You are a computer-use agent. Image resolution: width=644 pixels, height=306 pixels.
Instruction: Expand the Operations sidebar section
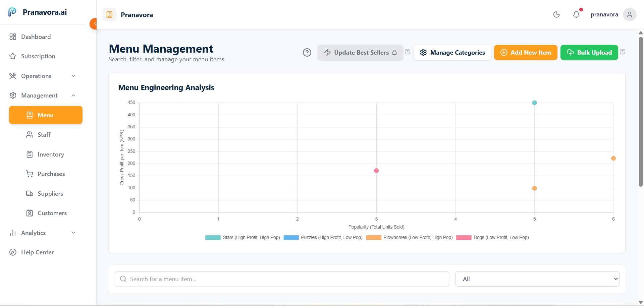(x=43, y=76)
